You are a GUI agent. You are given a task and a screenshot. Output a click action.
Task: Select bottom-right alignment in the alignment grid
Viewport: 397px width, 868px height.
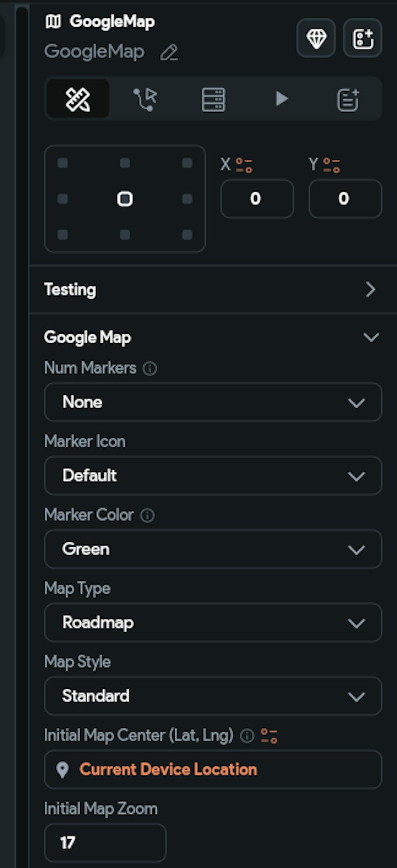click(187, 234)
